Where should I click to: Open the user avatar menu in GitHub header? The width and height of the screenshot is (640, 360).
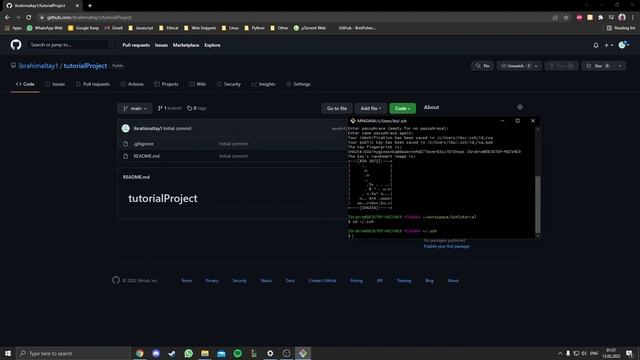point(623,45)
